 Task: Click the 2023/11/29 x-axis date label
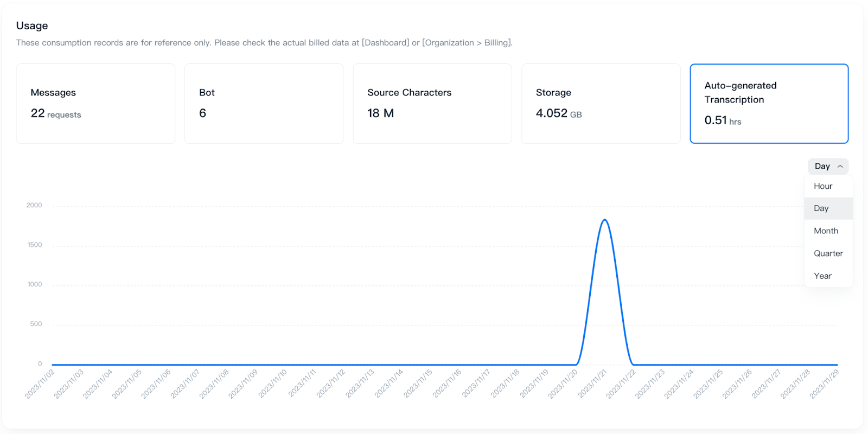[824, 384]
